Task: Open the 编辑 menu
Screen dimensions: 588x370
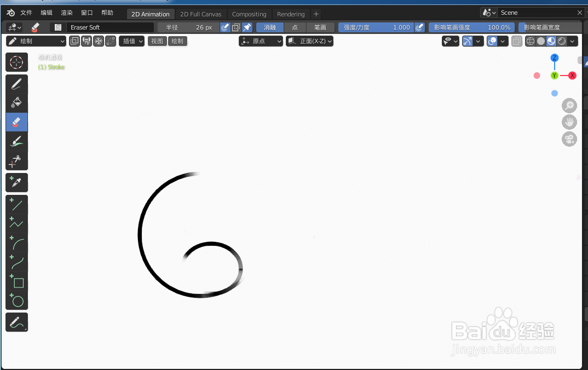Action: (x=47, y=13)
